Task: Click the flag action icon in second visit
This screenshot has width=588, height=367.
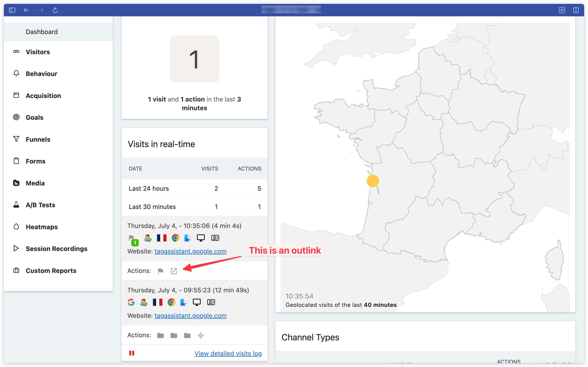Action: click(160, 271)
